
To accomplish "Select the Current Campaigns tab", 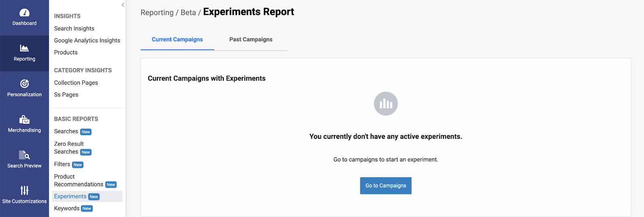I will 177,40.
